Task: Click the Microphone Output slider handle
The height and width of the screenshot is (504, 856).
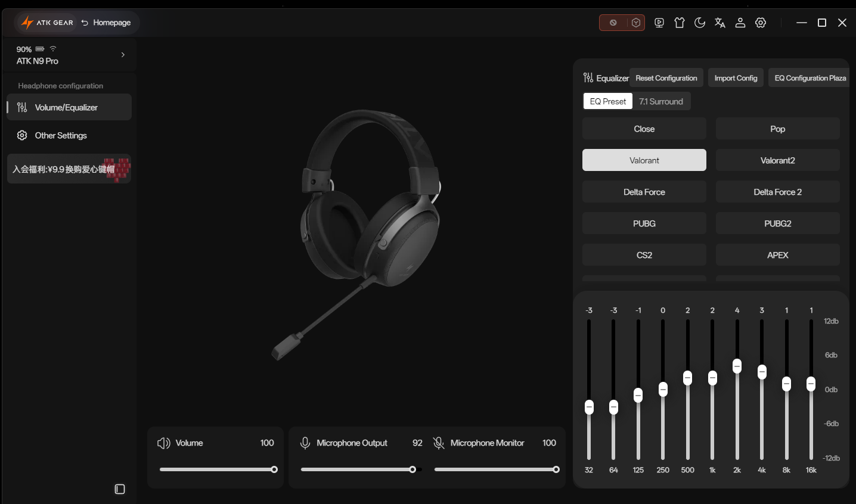Action: coord(413,469)
